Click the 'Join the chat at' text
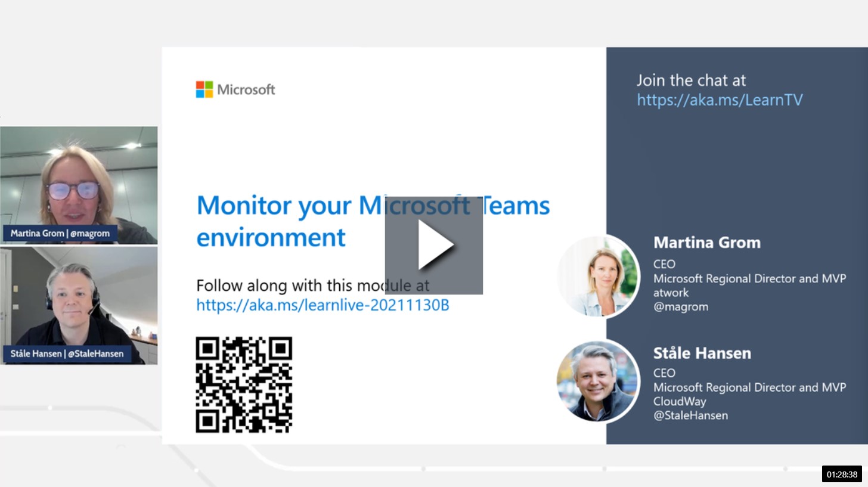The image size is (868, 487). (x=691, y=80)
